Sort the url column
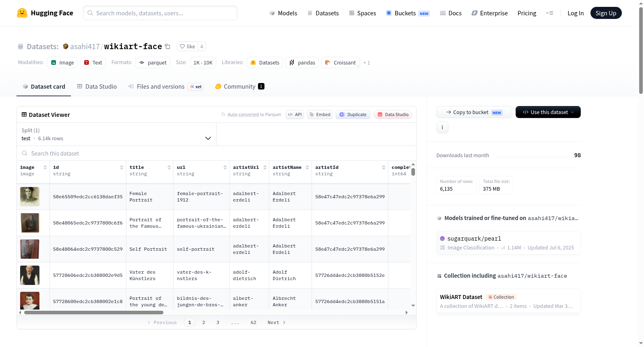This screenshot has width=644, height=347. (225, 167)
